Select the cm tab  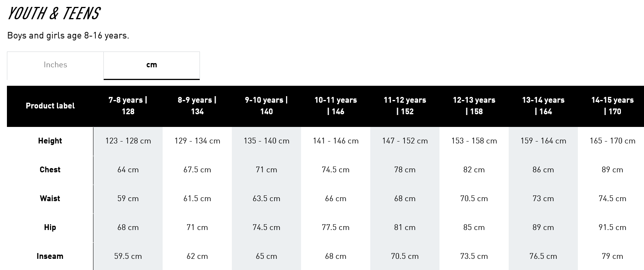click(x=151, y=65)
